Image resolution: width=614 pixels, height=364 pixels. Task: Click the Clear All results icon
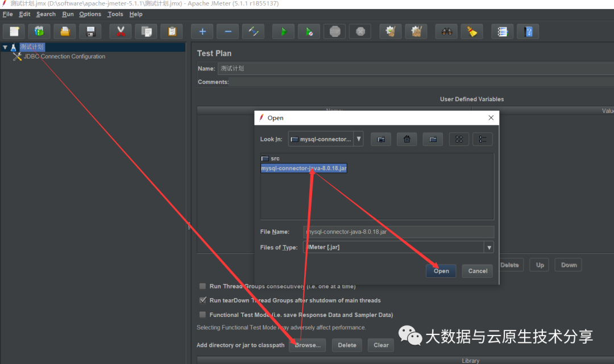(416, 32)
